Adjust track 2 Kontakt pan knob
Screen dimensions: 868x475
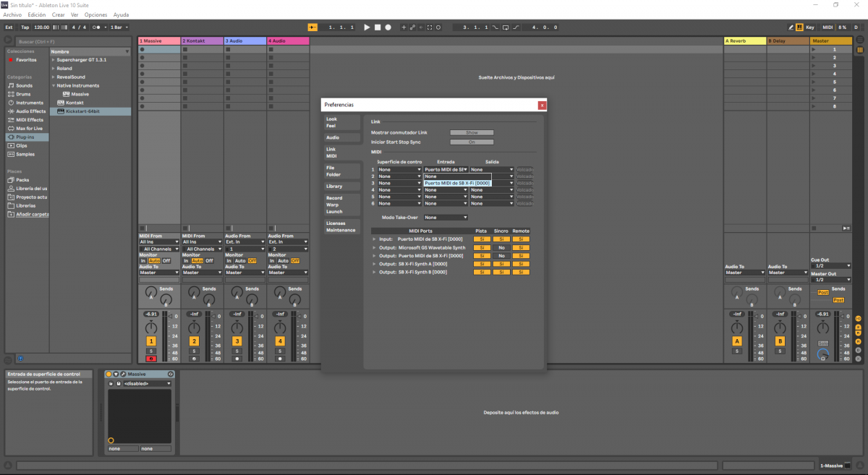pyautogui.click(x=194, y=328)
